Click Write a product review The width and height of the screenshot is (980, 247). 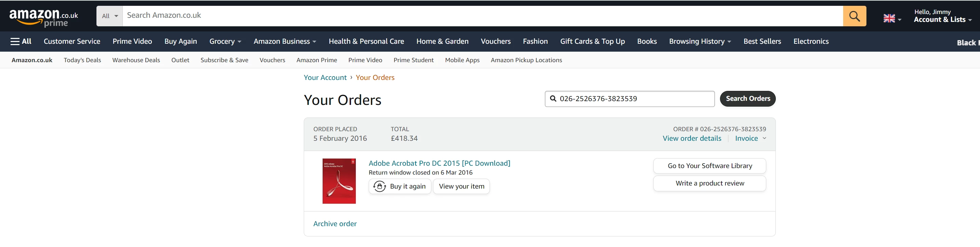(x=709, y=183)
